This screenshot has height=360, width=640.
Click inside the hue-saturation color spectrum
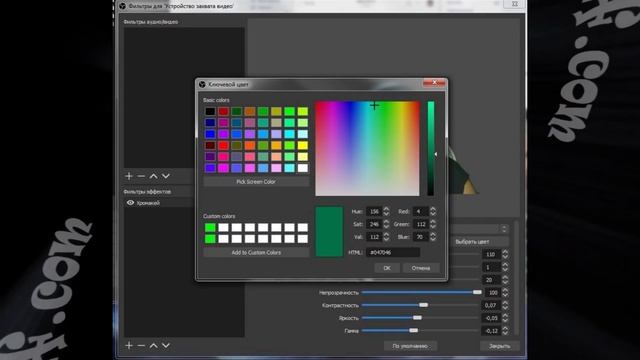coord(367,149)
